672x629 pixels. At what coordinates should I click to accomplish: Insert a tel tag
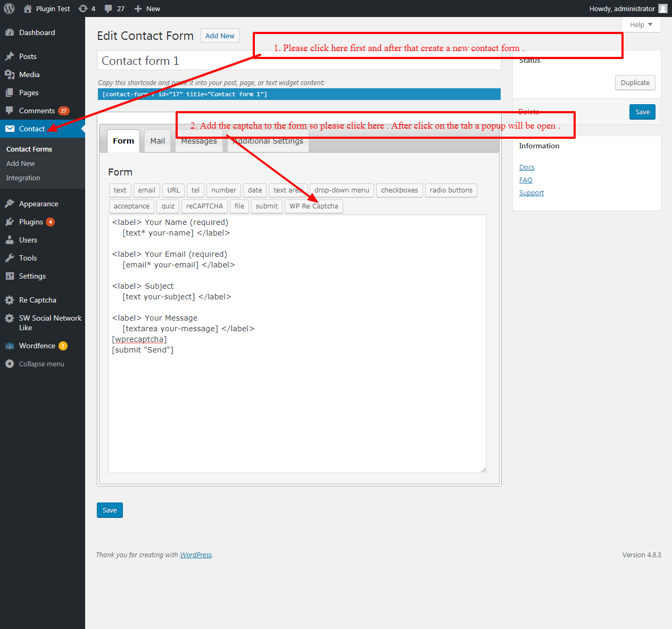tap(195, 190)
